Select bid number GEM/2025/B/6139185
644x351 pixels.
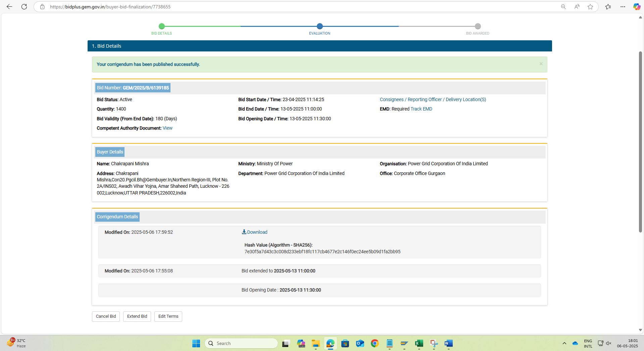click(146, 88)
